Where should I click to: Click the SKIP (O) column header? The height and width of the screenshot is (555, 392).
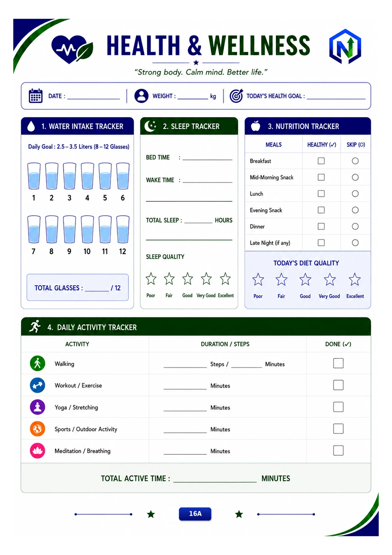click(356, 145)
